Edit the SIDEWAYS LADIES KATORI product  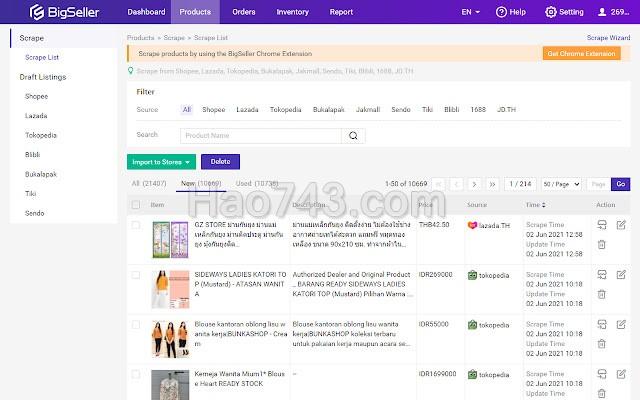pyautogui.click(x=621, y=275)
